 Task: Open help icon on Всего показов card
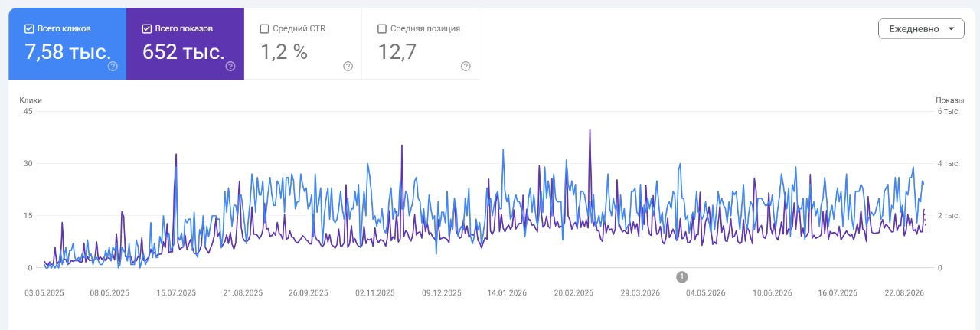click(230, 67)
